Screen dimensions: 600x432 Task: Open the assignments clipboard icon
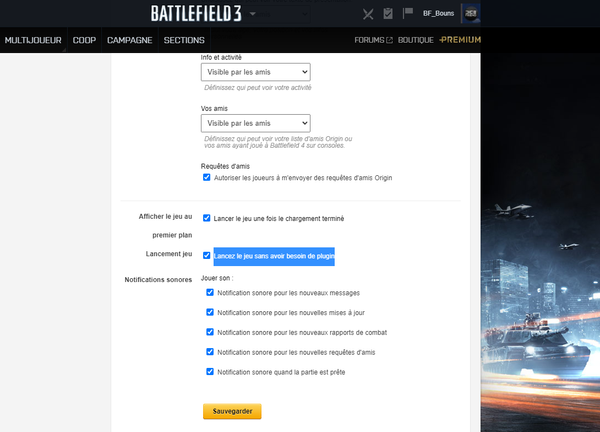click(x=388, y=13)
